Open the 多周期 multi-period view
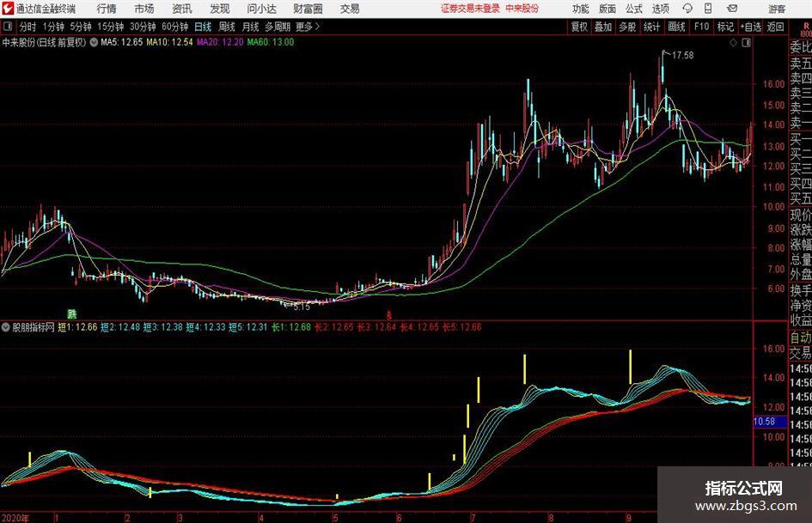 point(278,27)
